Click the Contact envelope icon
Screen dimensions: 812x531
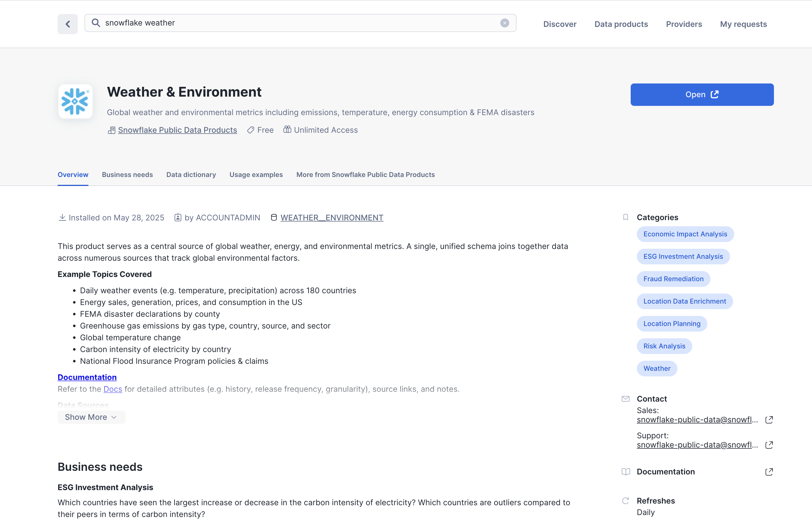(625, 399)
